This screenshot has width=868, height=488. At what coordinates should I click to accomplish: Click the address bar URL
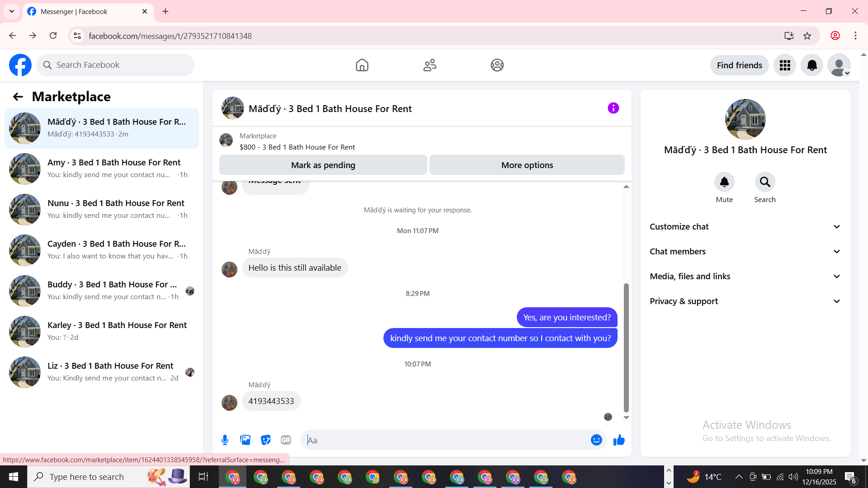(170, 36)
